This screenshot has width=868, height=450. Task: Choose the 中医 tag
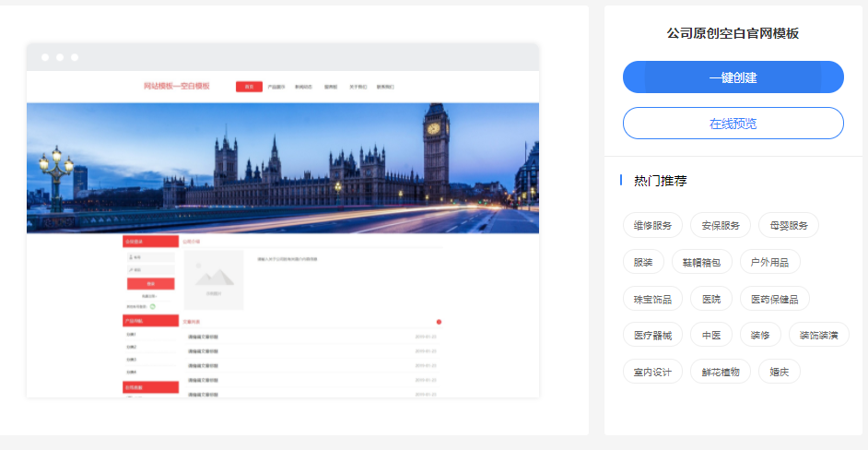coord(710,335)
